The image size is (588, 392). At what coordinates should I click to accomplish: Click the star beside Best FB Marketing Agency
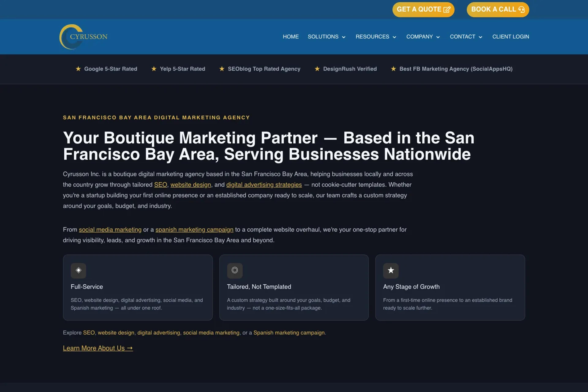coord(394,69)
